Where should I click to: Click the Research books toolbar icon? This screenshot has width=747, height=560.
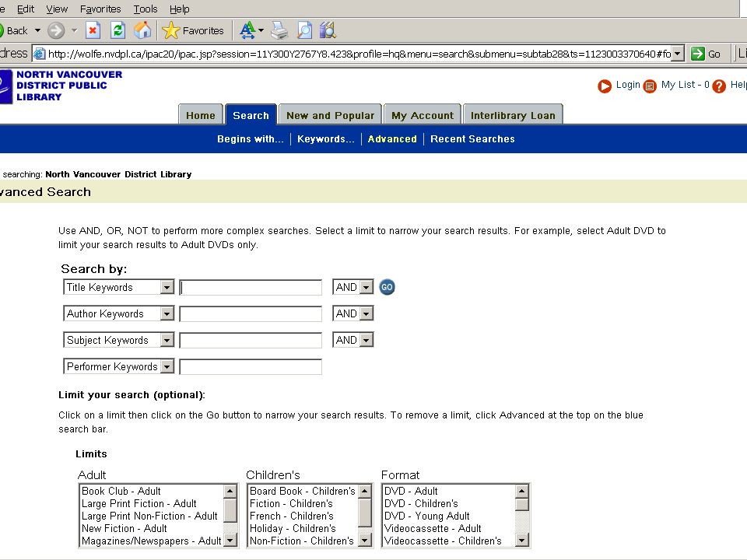click(328, 30)
